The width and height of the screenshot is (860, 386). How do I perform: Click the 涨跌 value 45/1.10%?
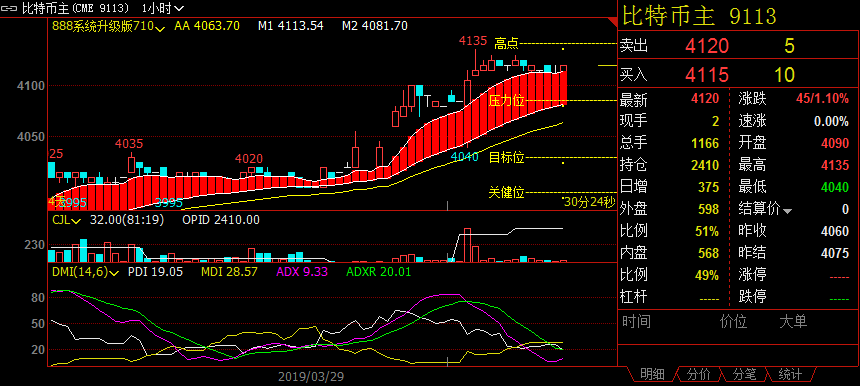point(822,99)
